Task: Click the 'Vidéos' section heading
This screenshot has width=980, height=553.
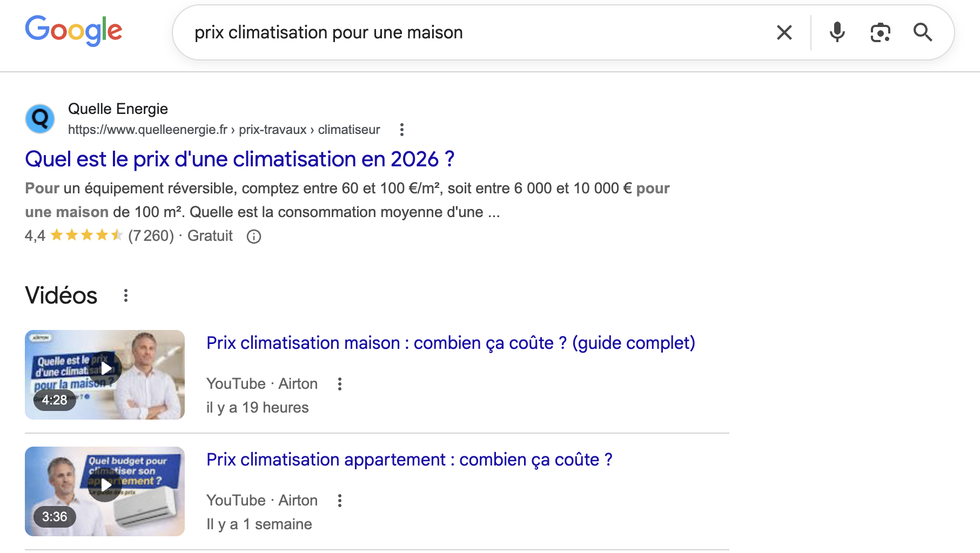Action: tap(61, 295)
